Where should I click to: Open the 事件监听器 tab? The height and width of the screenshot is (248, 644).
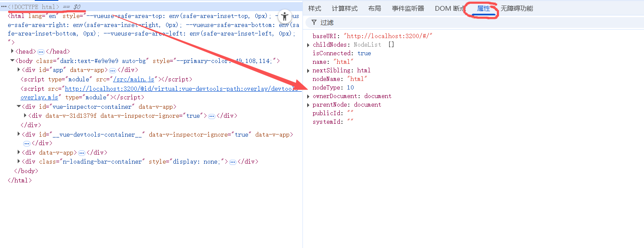408,9
